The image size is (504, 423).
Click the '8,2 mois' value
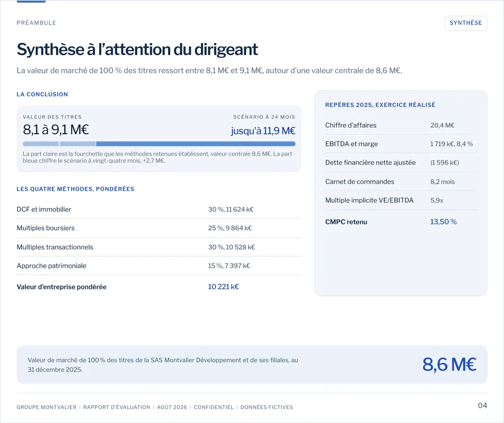click(442, 182)
